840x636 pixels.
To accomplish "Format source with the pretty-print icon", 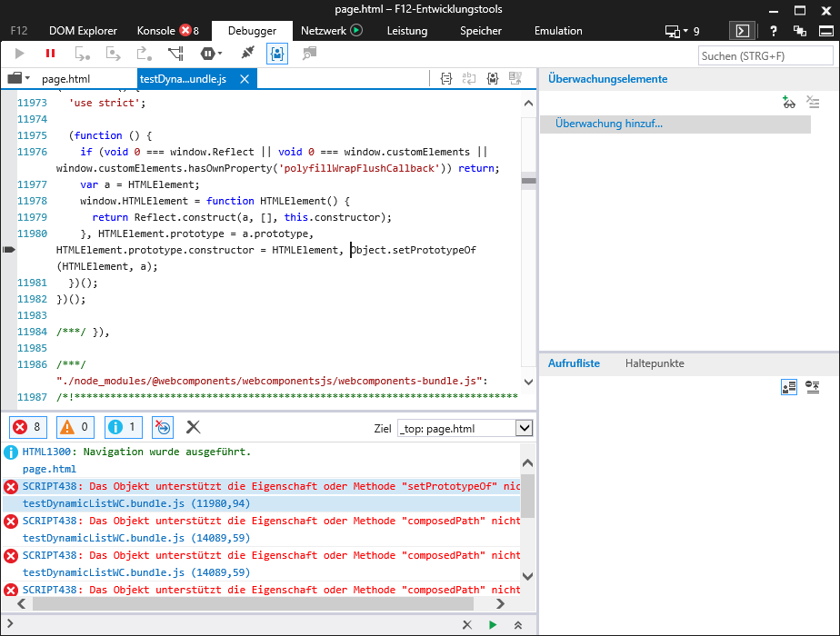I will click(x=445, y=79).
